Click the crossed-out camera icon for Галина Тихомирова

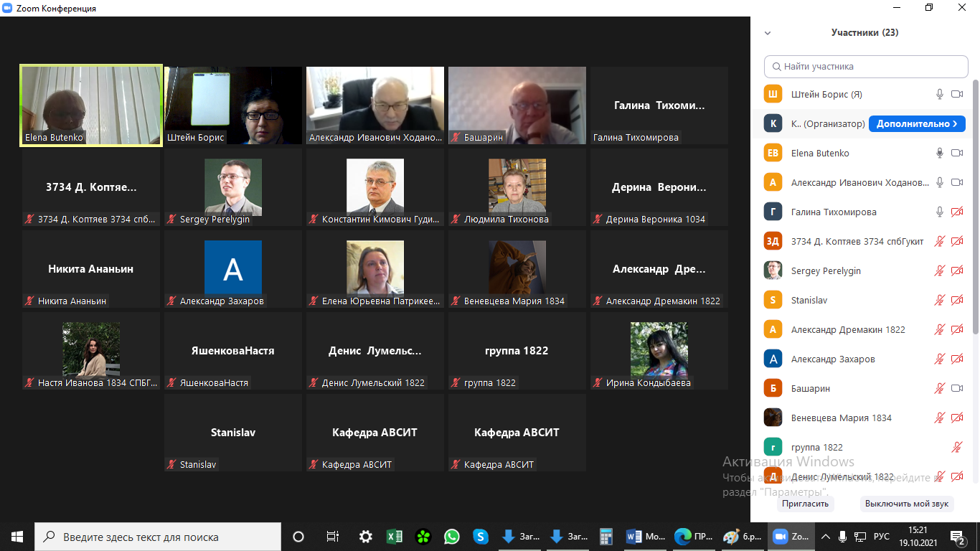(x=956, y=212)
